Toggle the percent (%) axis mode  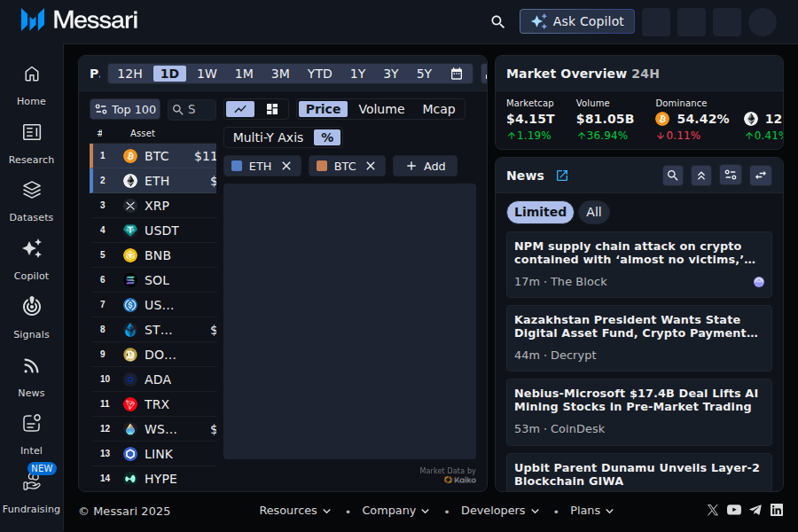pyautogui.click(x=327, y=137)
